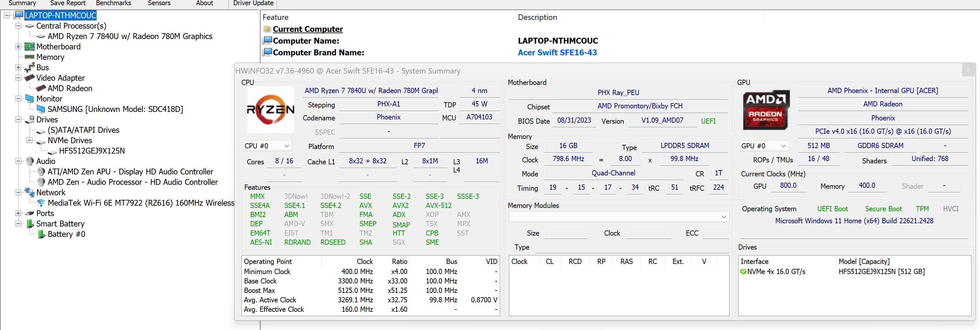Select MediaTek Wi-Fi 6E MT7922 tree entry
The width and height of the screenshot is (980, 330).
[x=141, y=203]
